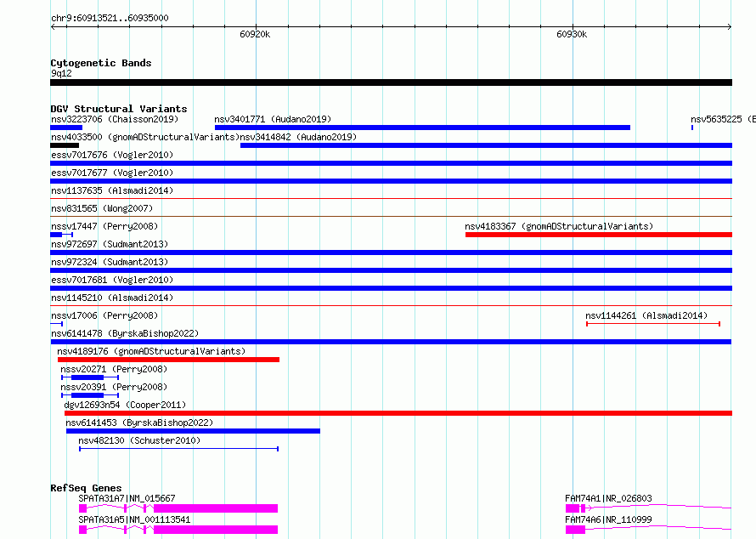Click the essv7017681 (Vogler2010) label
Image resolution: width=756 pixels, height=539 pixels.
(112, 280)
